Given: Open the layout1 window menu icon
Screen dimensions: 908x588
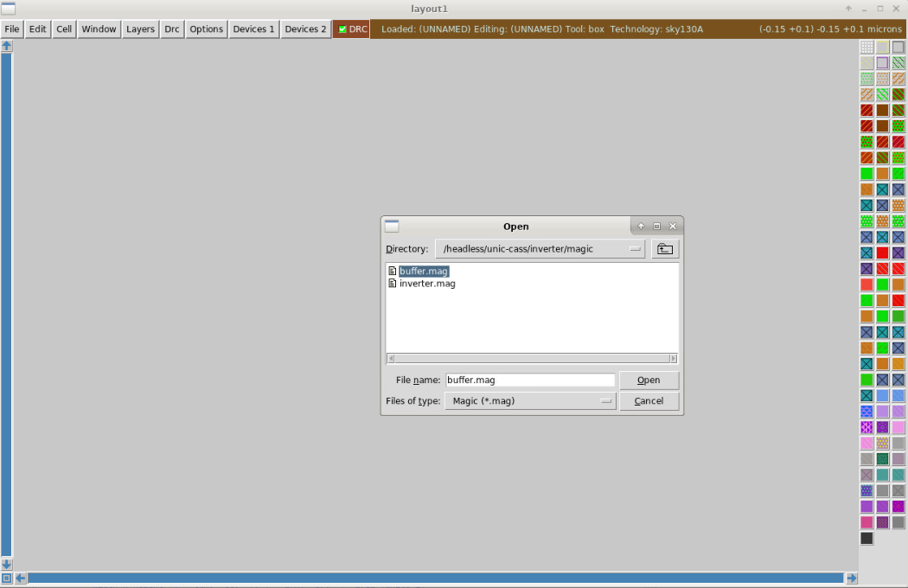Looking at the screenshot, I should click(8, 9).
